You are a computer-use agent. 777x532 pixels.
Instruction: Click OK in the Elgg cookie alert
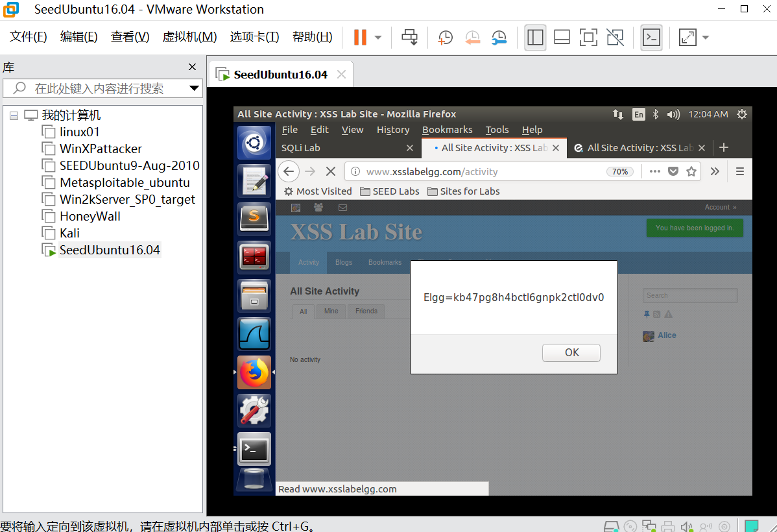(x=571, y=352)
